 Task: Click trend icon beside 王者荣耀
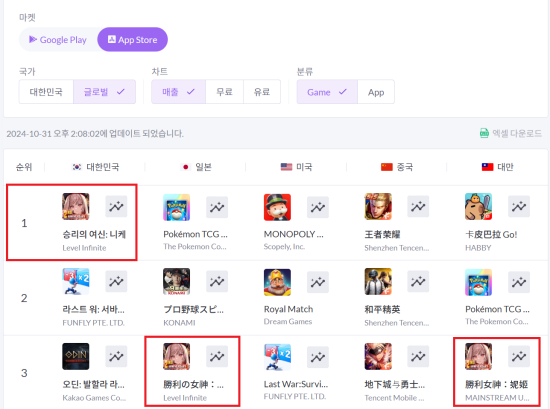[418, 207]
